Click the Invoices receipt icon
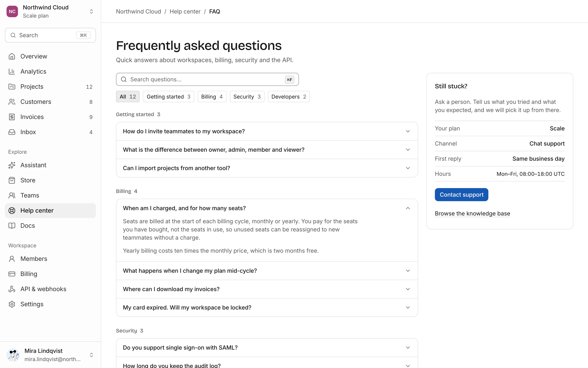 (12, 117)
